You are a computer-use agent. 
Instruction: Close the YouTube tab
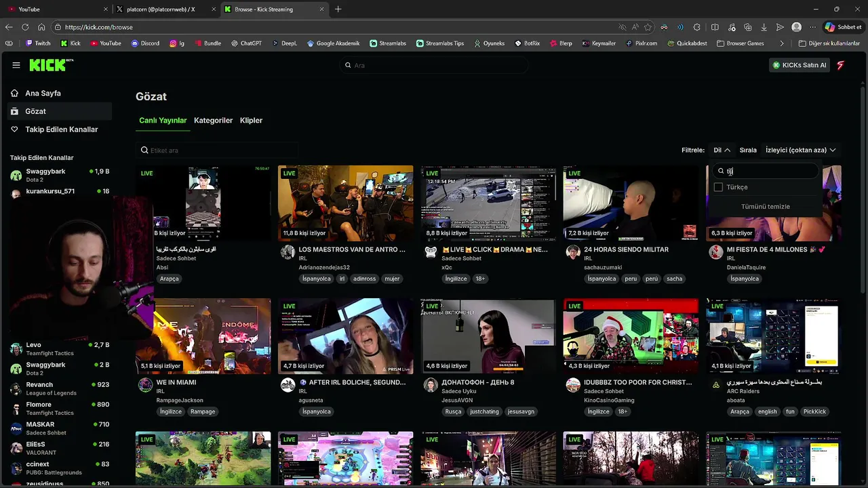[106, 9]
